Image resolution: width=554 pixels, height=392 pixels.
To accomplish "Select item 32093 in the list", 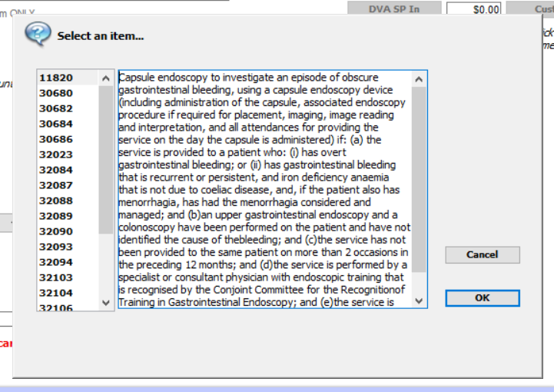I will coord(67,247).
